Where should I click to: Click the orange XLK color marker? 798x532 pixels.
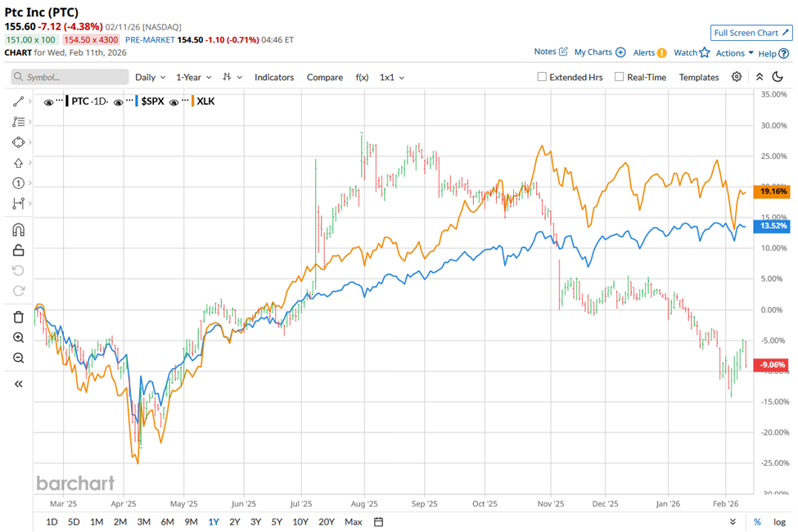(x=192, y=101)
